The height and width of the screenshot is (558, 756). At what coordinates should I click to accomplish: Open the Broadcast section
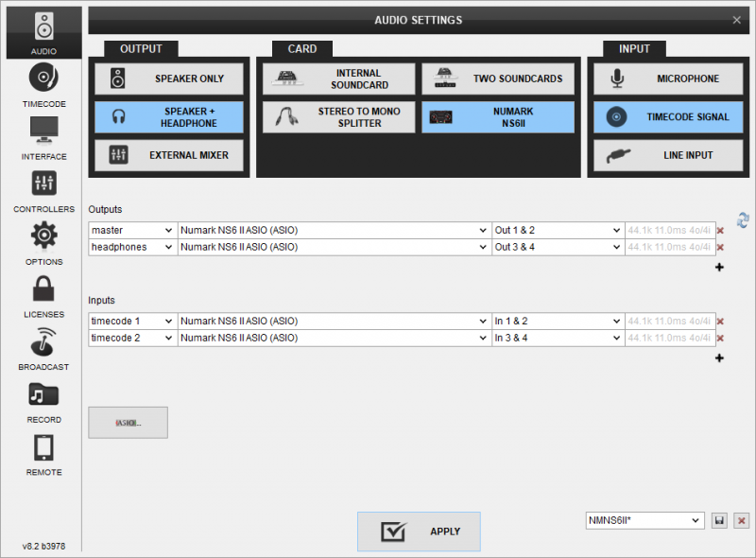point(43,349)
